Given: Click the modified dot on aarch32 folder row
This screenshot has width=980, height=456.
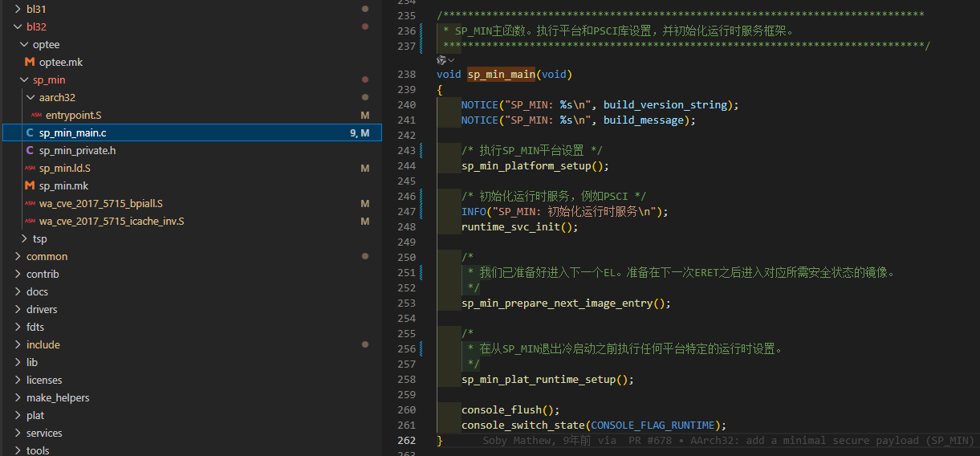Looking at the screenshot, I should (x=365, y=97).
